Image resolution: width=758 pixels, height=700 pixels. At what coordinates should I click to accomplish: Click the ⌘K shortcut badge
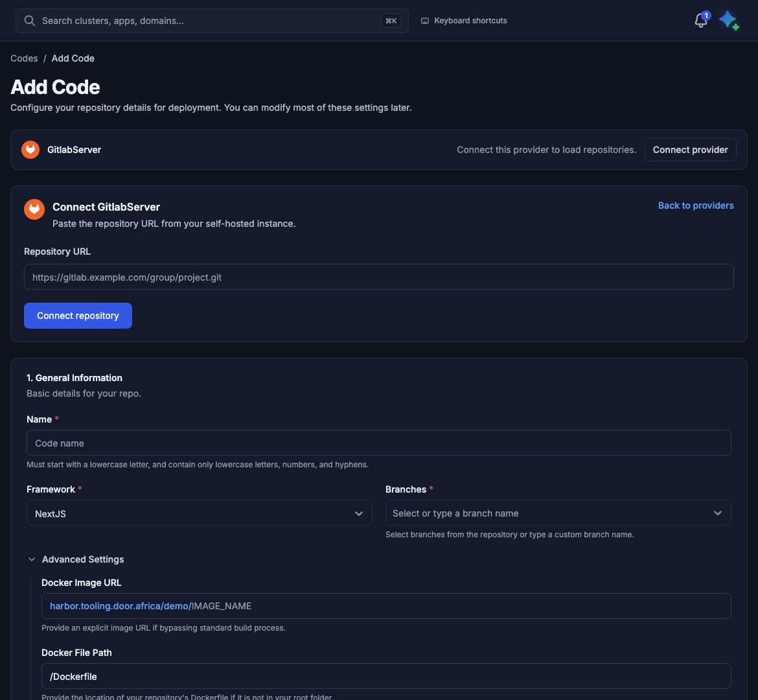391,21
